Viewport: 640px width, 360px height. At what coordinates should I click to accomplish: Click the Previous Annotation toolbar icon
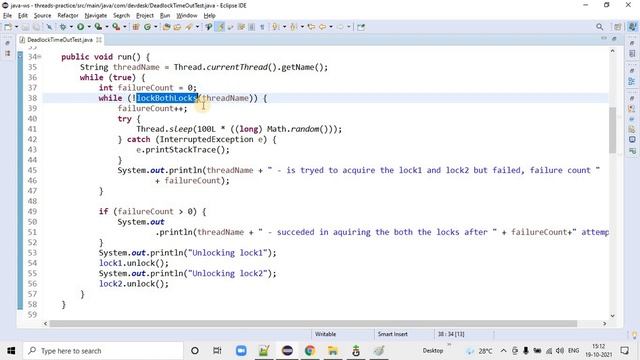coord(293,27)
